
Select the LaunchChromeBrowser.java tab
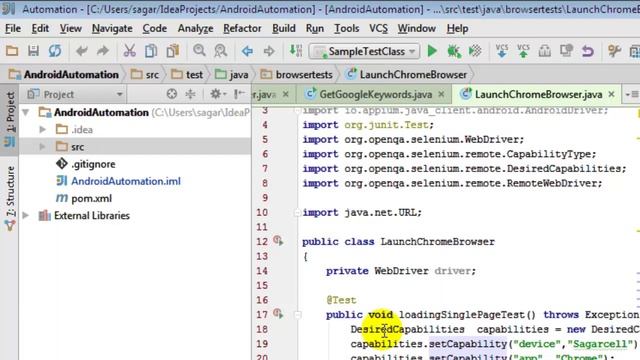click(x=538, y=94)
